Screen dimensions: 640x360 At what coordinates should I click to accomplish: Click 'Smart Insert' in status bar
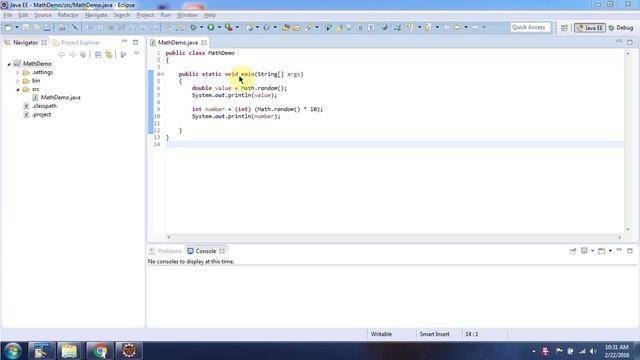coord(434,334)
